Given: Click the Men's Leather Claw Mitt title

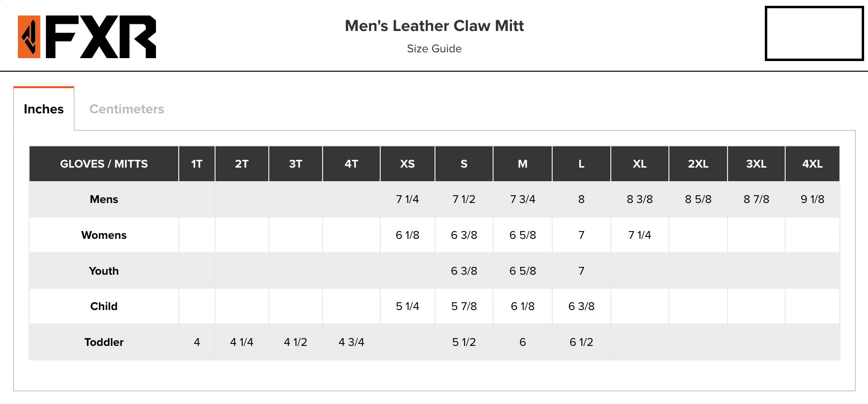Looking at the screenshot, I should coord(434,26).
